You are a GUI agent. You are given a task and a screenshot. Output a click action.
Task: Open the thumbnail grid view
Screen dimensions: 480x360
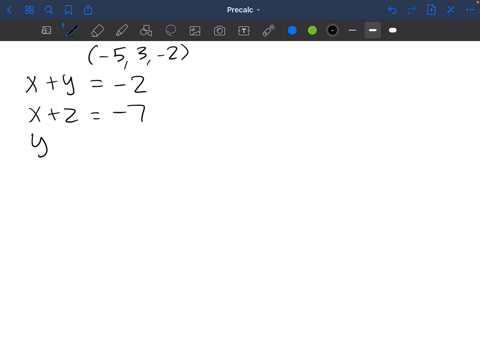pos(29,10)
